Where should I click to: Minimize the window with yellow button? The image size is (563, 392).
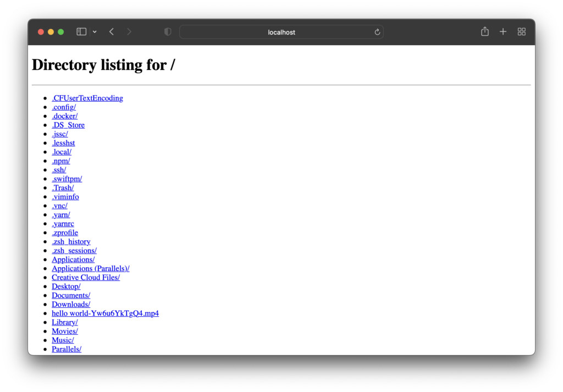(51, 32)
